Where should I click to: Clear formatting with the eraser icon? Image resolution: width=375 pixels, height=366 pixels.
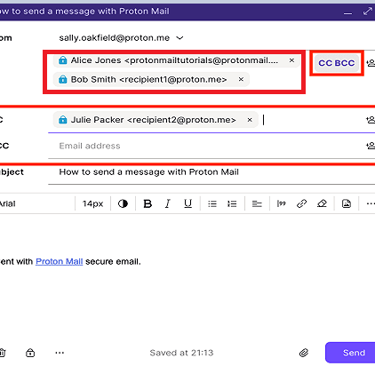tap(322, 204)
